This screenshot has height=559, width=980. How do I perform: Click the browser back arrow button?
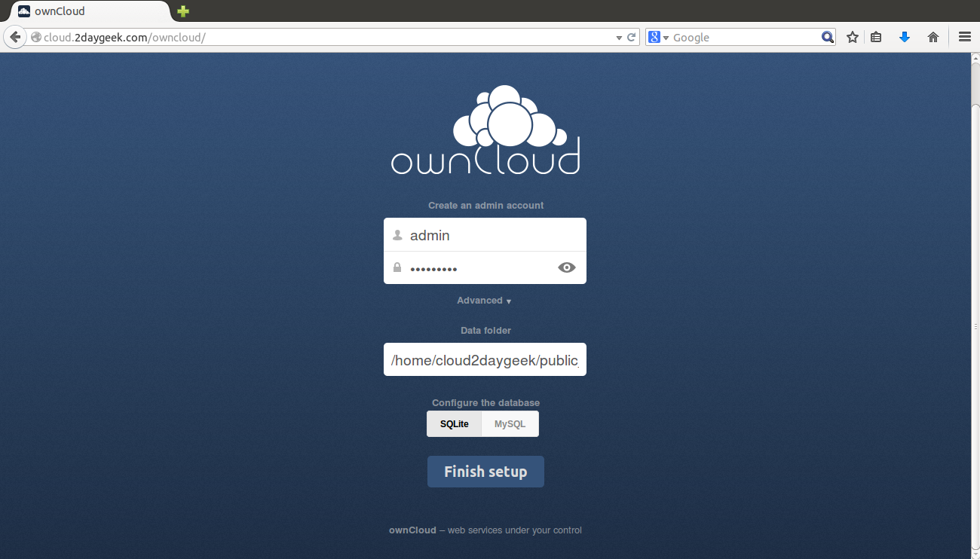tap(14, 37)
